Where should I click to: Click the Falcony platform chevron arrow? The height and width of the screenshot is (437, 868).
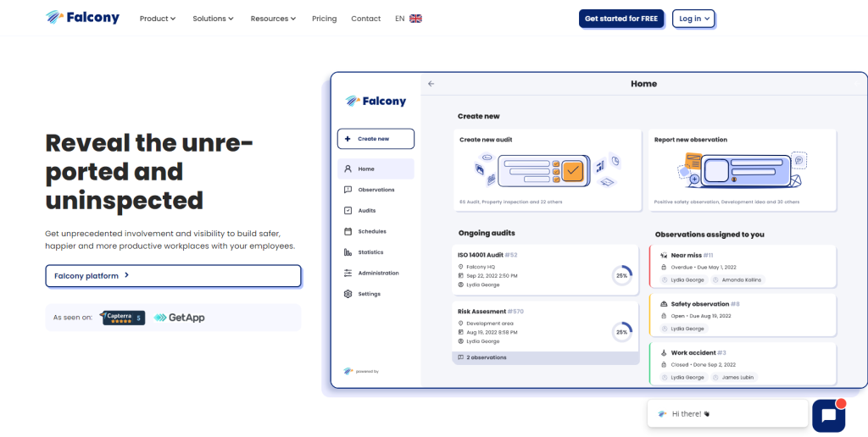(127, 275)
